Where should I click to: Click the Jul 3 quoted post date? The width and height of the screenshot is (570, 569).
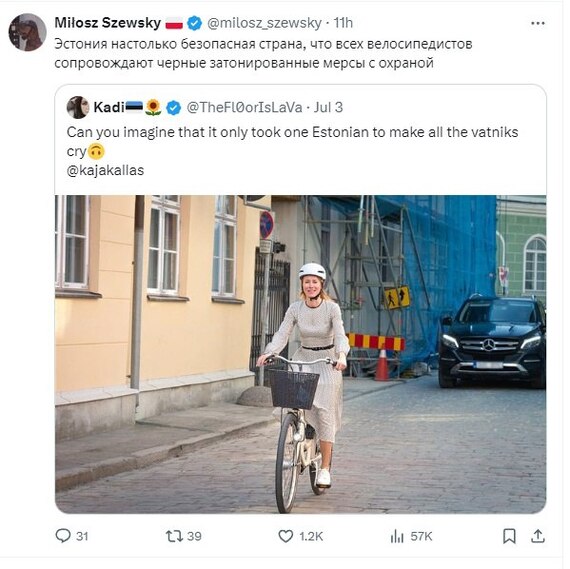328,107
